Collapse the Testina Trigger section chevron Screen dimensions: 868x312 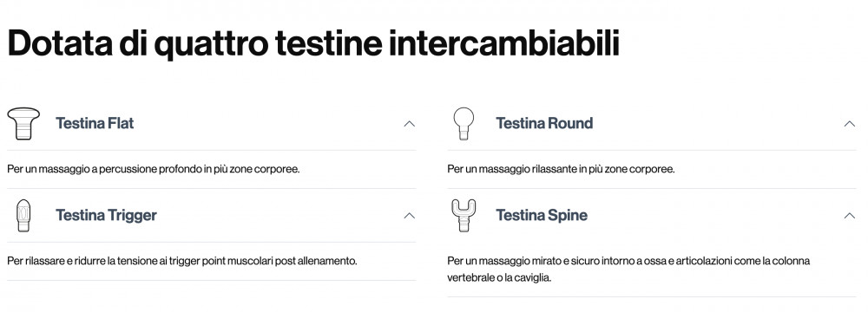click(409, 216)
